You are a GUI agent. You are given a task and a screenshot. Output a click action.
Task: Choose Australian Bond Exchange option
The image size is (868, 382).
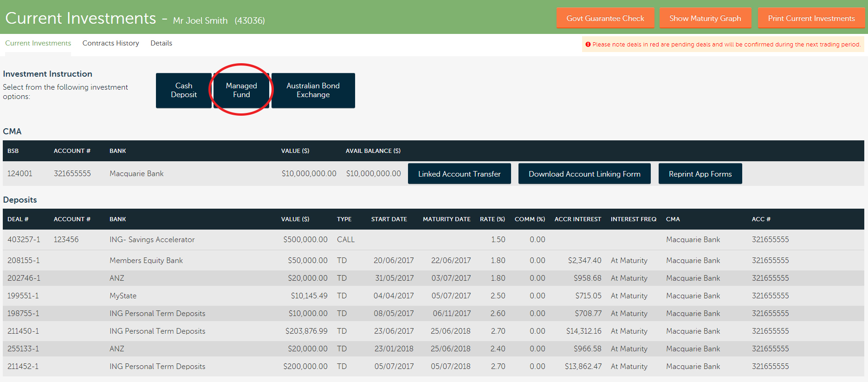click(x=313, y=90)
